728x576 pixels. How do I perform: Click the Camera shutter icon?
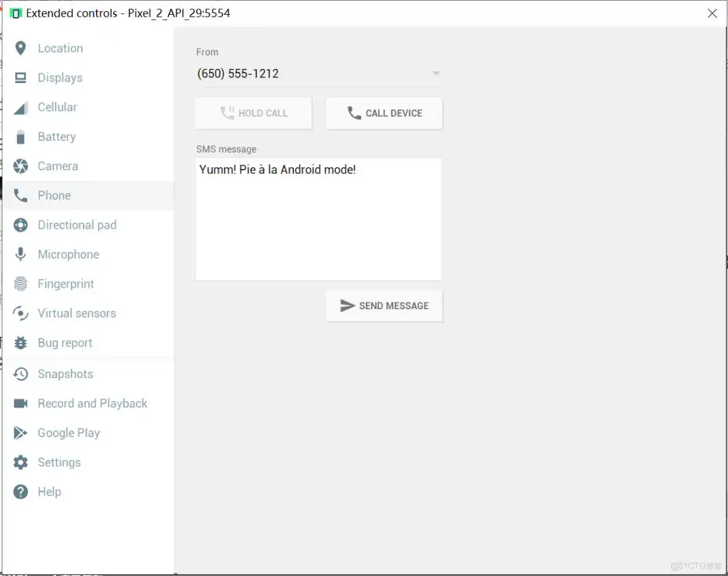point(20,167)
